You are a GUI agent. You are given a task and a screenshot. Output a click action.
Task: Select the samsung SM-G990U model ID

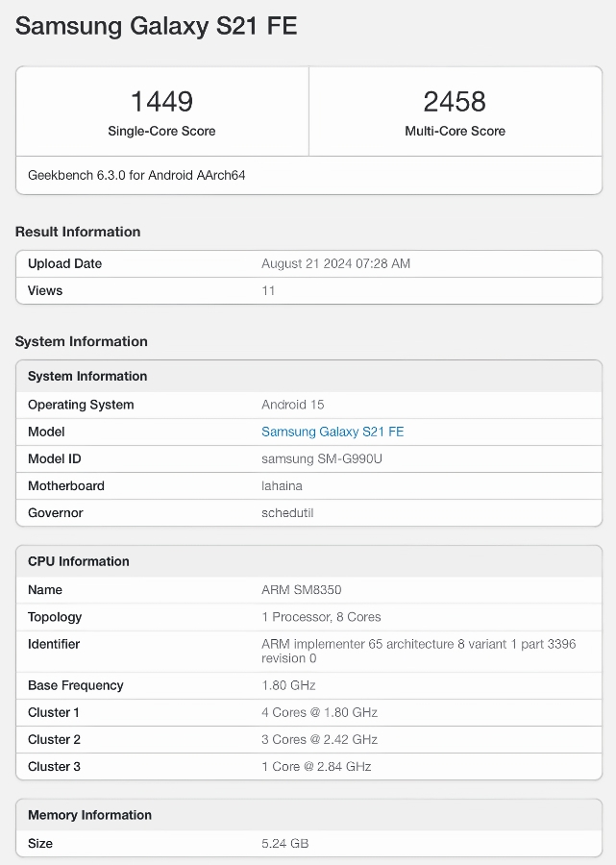click(x=322, y=458)
